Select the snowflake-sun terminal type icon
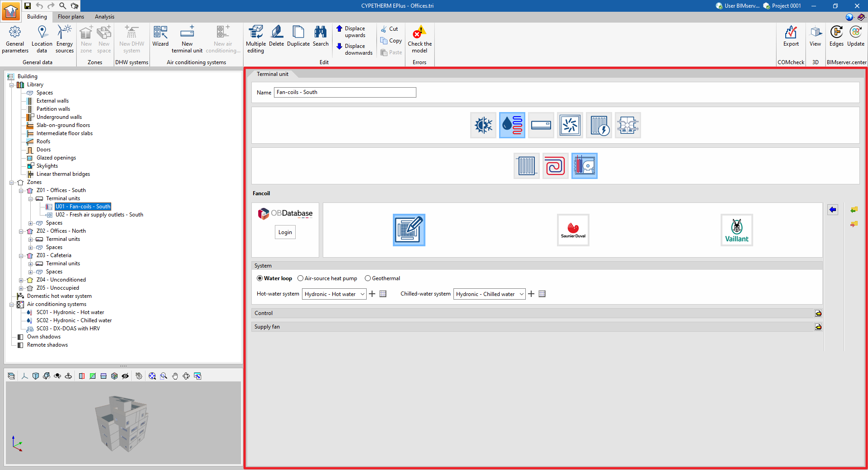868x470 pixels. tap(483, 125)
